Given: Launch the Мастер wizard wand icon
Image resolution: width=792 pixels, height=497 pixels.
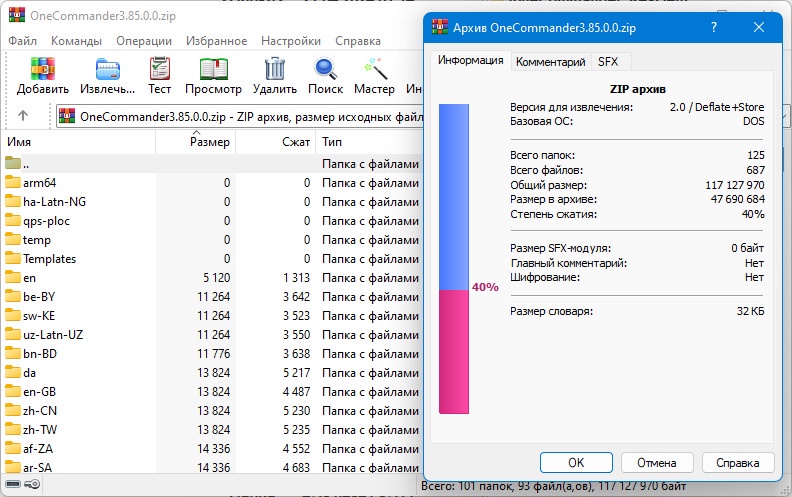Looking at the screenshot, I should tap(375, 69).
